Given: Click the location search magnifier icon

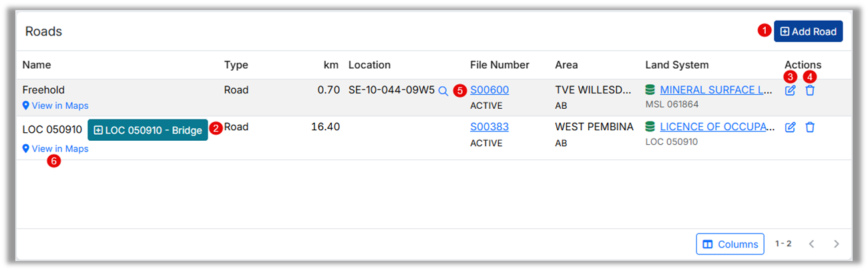Looking at the screenshot, I should click(x=443, y=91).
